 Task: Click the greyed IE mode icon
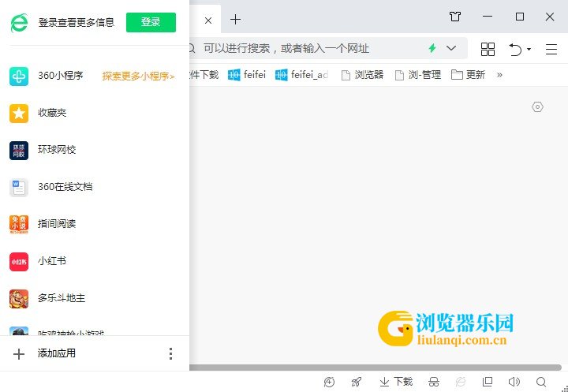(461, 382)
